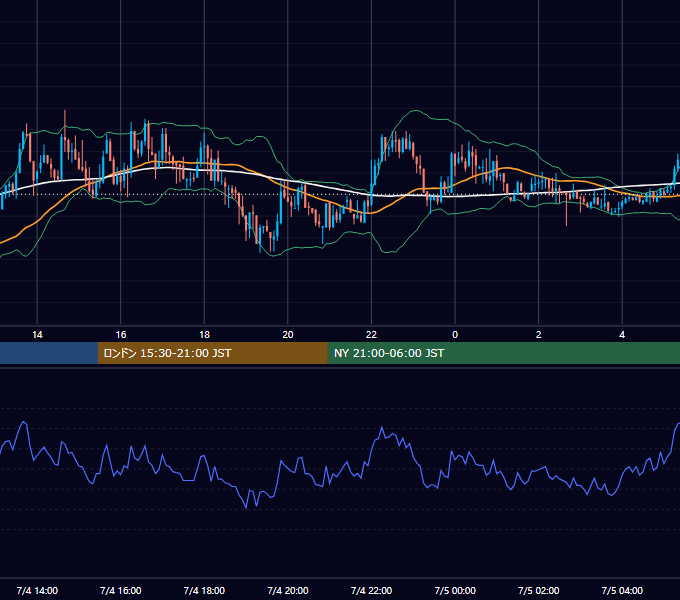Click the hour label 16 on price chart axis
The height and width of the screenshot is (600, 680).
[x=121, y=335]
